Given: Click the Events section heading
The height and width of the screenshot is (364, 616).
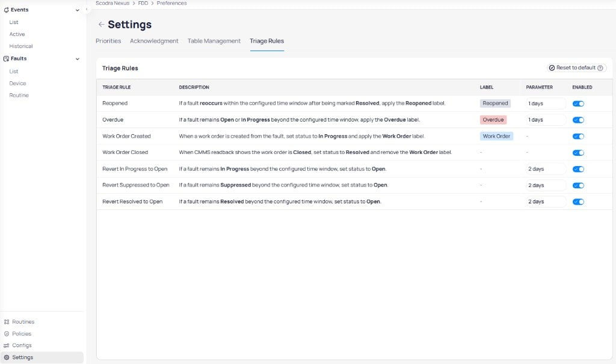Looking at the screenshot, I should (20, 10).
